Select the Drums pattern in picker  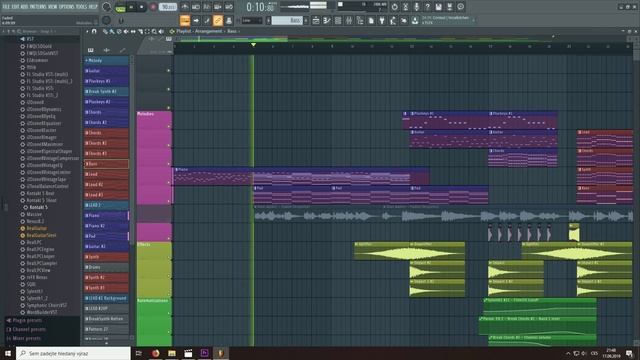click(x=106, y=267)
